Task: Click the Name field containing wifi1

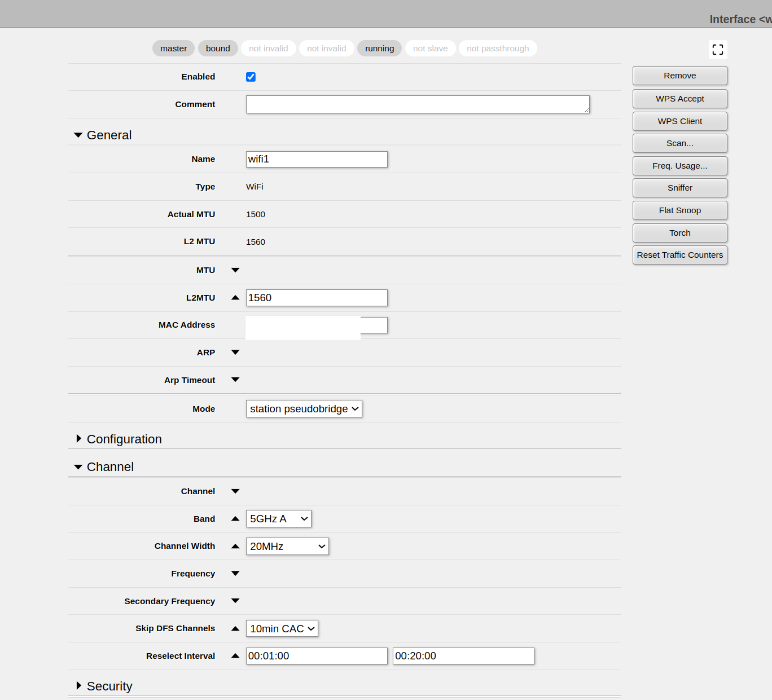Action: click(x=317, y=159)
